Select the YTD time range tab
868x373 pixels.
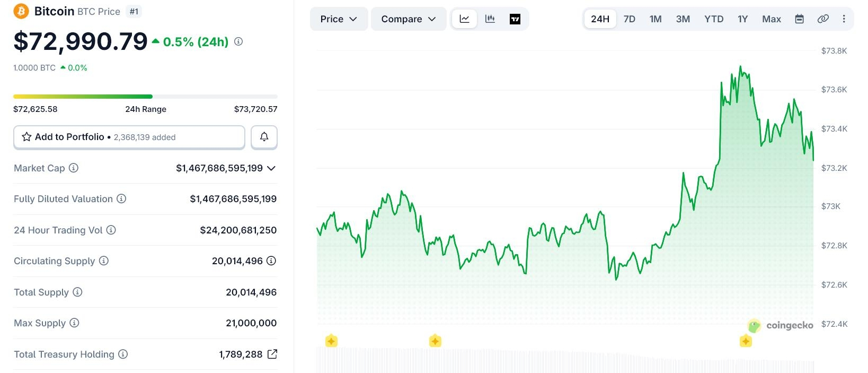(714, 19)
